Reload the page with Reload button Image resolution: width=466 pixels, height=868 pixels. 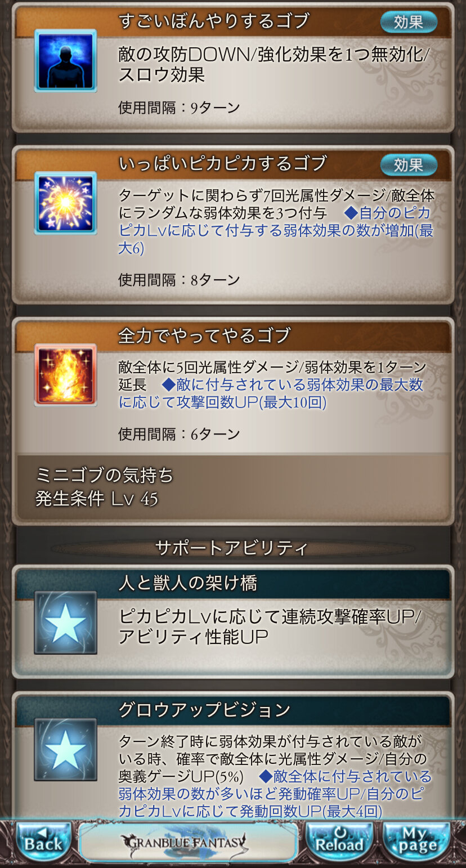[x=339, y=840]
